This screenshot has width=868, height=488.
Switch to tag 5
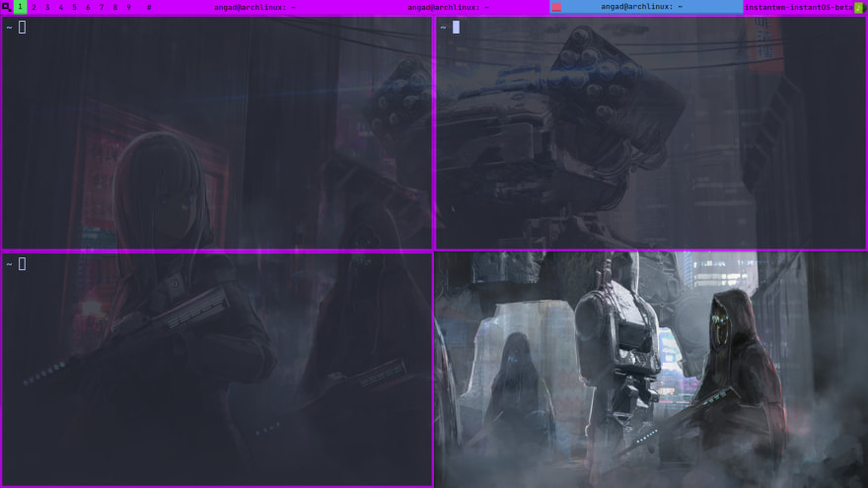[x=74, y=7]
